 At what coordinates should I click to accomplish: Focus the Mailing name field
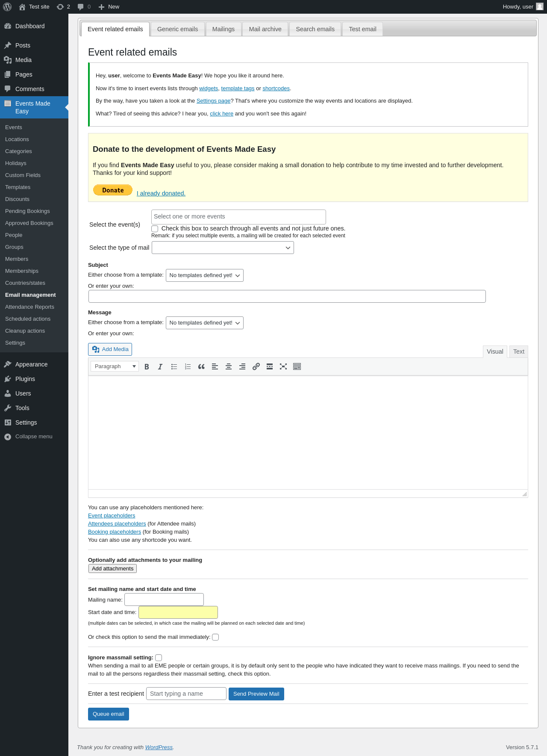164,599
